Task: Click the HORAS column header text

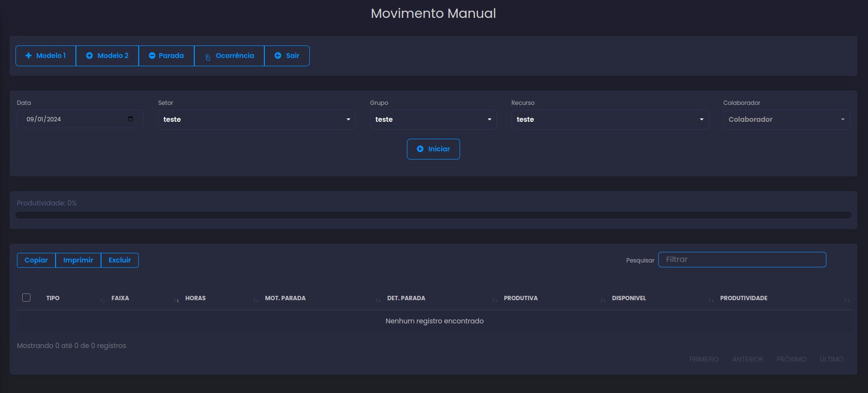Action: [x=196, y=298]
